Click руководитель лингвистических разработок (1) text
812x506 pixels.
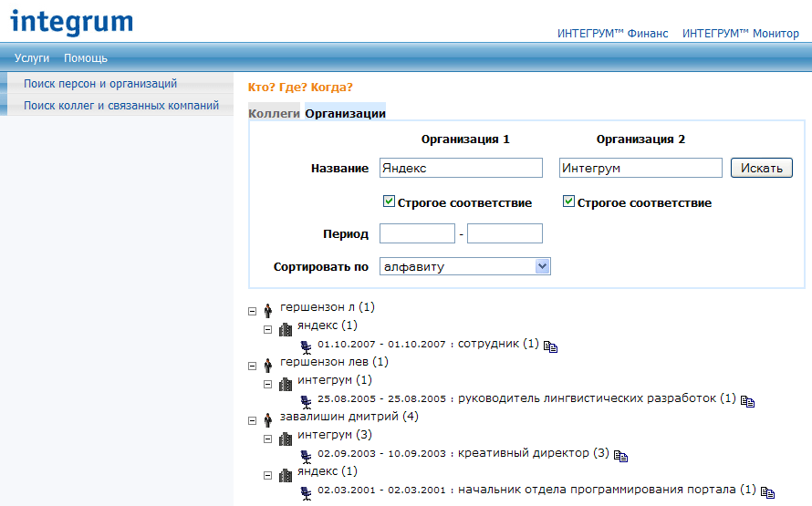coord(597,398)
